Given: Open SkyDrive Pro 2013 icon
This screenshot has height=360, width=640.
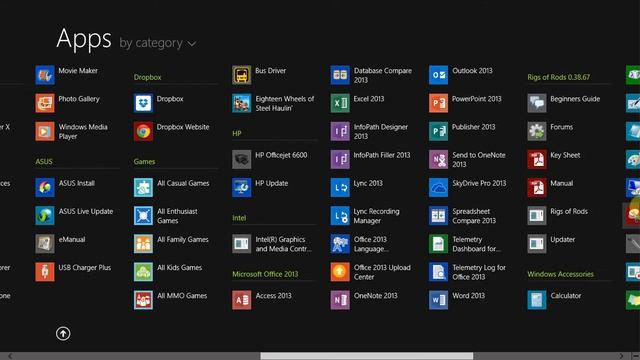Looking at the screenshot, I should (x=438, y=188).
